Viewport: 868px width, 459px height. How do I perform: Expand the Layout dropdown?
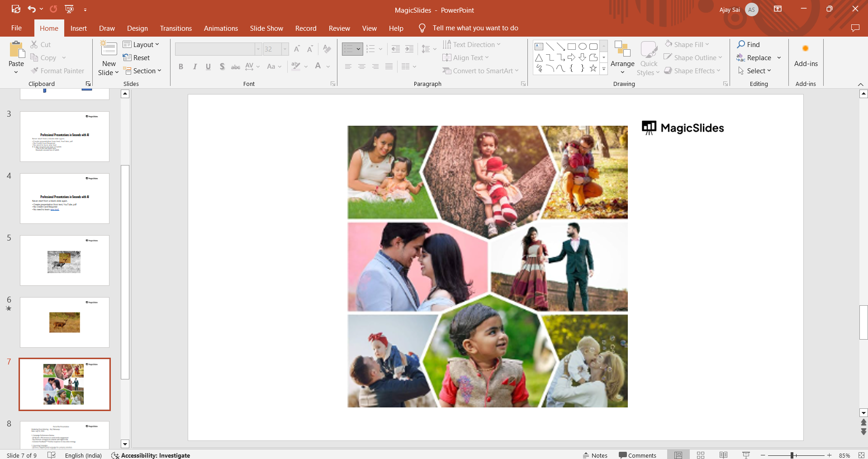[x=141, y=44]
